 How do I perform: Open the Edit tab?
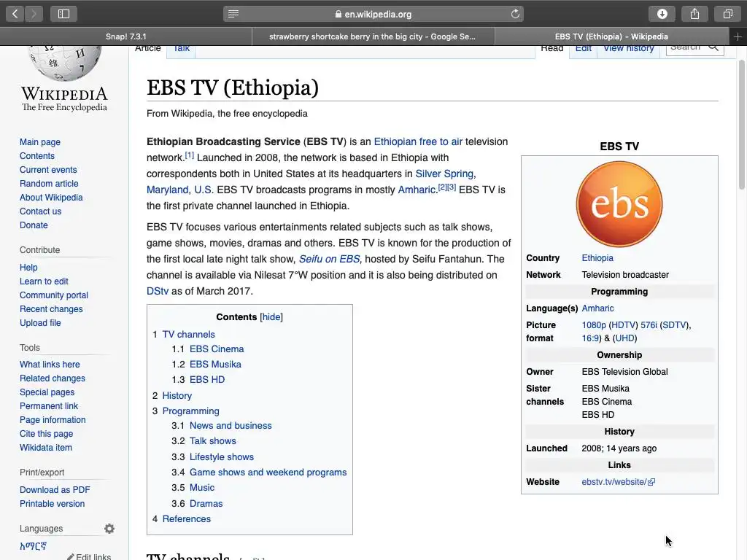point(583,49)
